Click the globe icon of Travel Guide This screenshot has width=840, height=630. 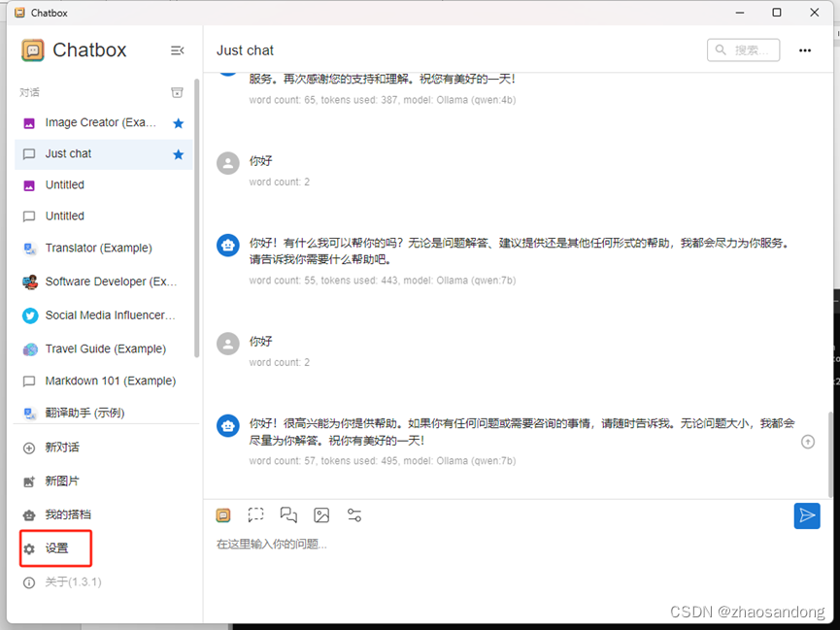pos(30,349)
